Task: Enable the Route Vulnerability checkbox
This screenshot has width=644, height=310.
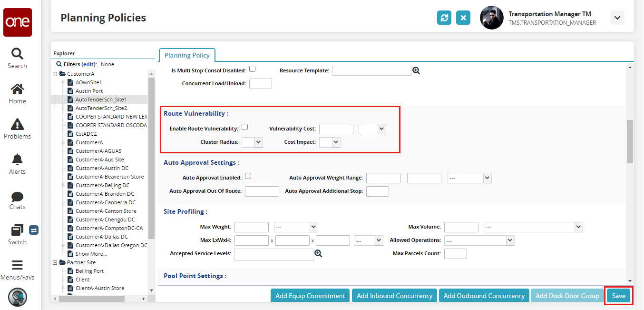Action: click(x=245, y=127)
